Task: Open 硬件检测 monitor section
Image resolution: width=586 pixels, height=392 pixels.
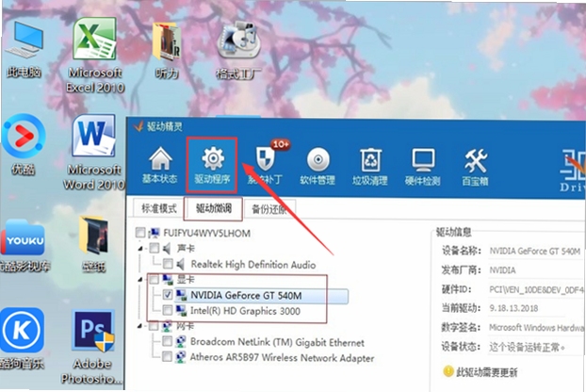Action: coord(422,165)
